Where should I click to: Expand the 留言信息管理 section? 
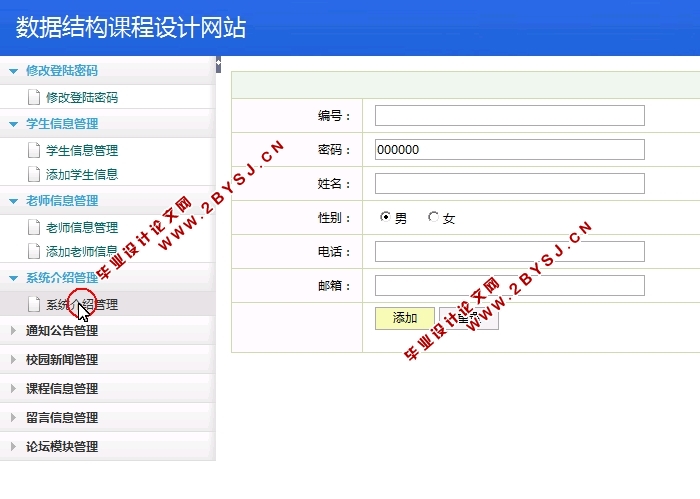[108, 418]
